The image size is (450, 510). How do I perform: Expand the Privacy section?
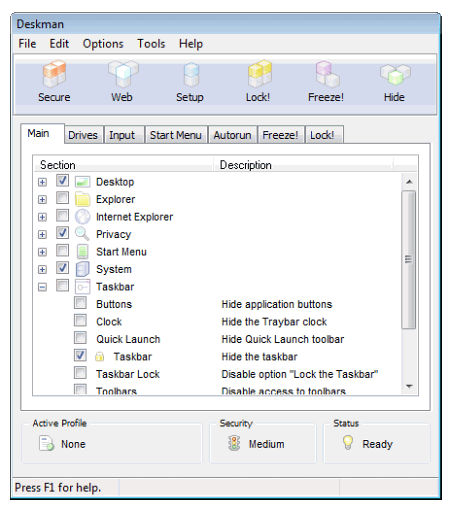pos(42,235)
